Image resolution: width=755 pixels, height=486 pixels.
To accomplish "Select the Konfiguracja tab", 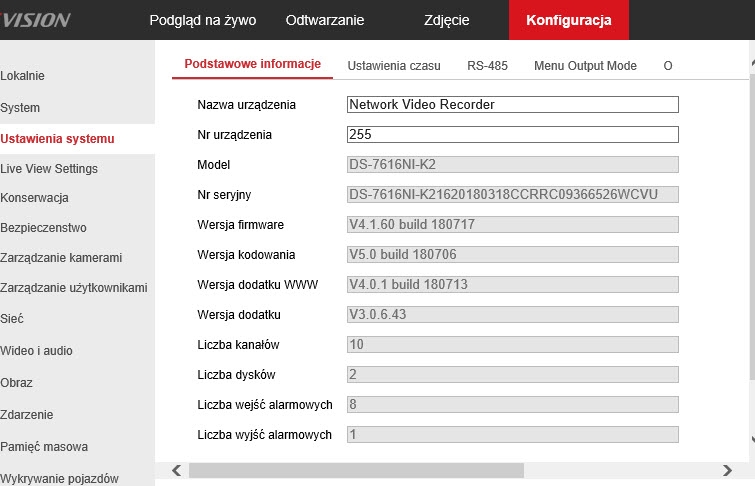I will (x=568, y=20).
